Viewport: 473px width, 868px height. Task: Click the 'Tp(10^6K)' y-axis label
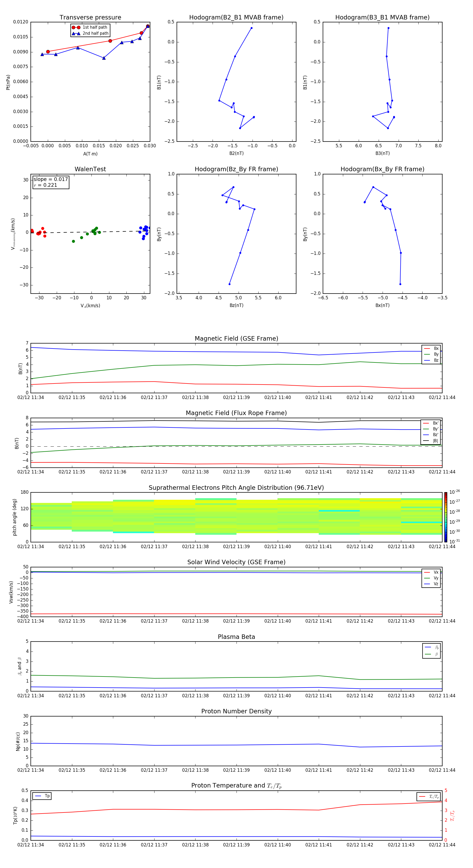pyautogui.click(x=15, y=815)
